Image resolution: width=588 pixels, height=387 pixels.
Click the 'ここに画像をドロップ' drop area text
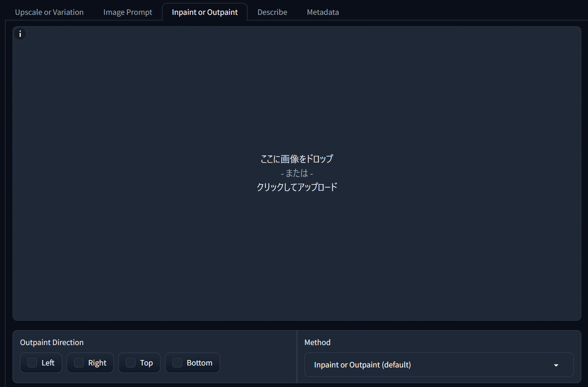[296, 158]
